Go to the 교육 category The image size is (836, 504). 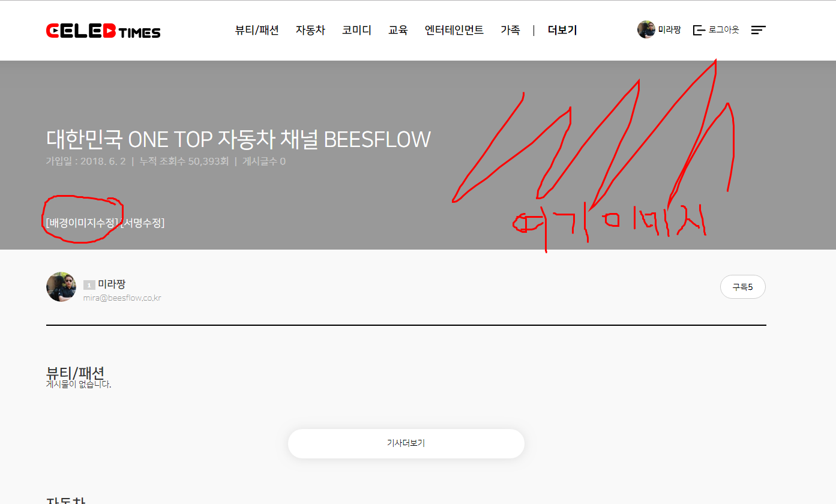click(398, 30)
